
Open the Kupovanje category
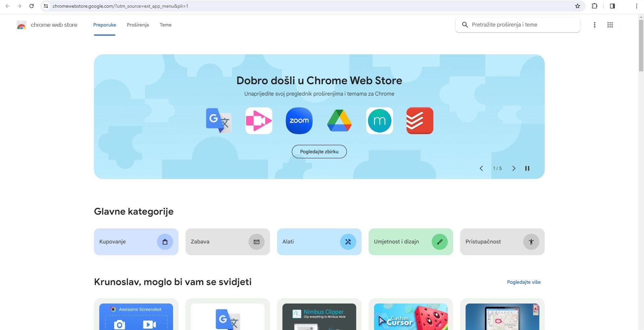click(x=136, y=242)
